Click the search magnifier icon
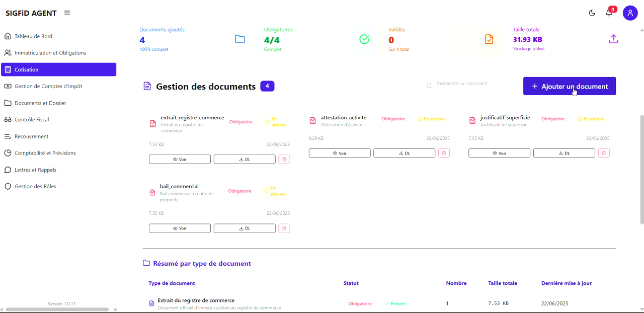This screenshot has width=644, height=313. pyautogui.click(x=429, y=86)
